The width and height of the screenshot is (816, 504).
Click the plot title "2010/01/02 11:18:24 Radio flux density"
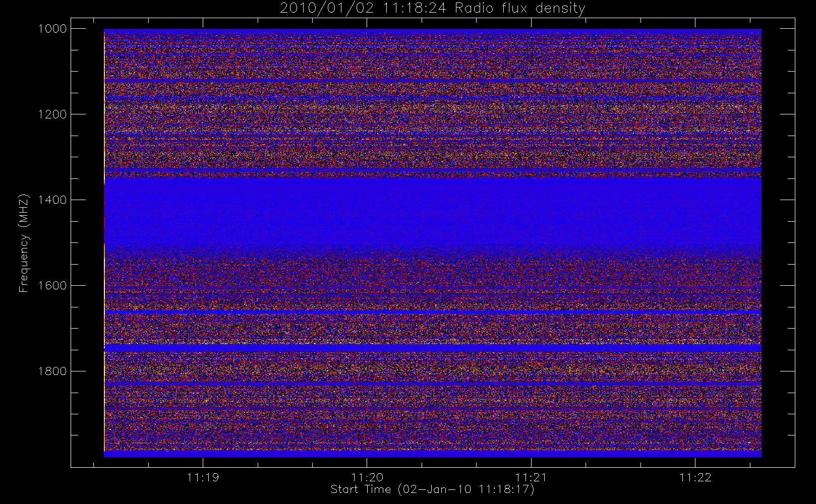433,9
